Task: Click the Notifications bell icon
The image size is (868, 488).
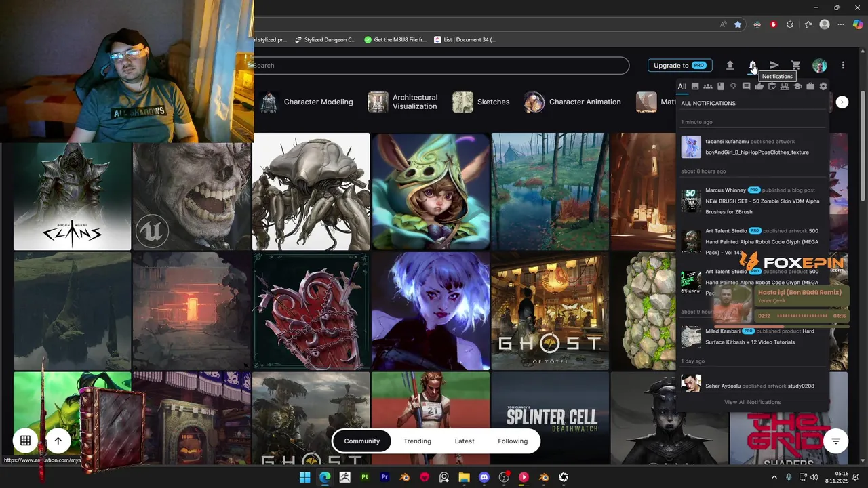Action: 752,66
